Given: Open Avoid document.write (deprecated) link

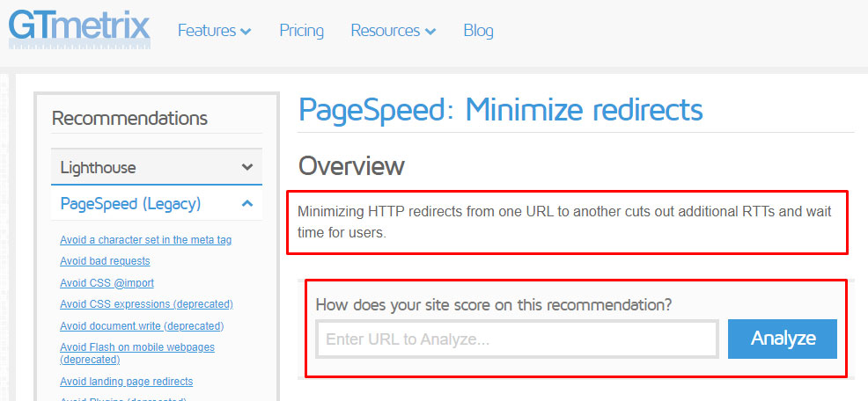Looking at the screenshot, I should click(142, 325).
